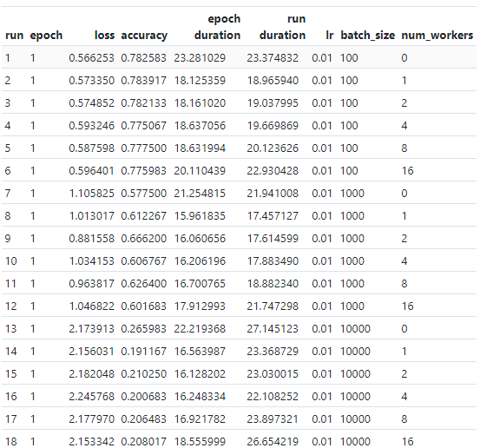Select accuracy value 0.775983
The image size is (480, 448).
click(x=143, y=171)
